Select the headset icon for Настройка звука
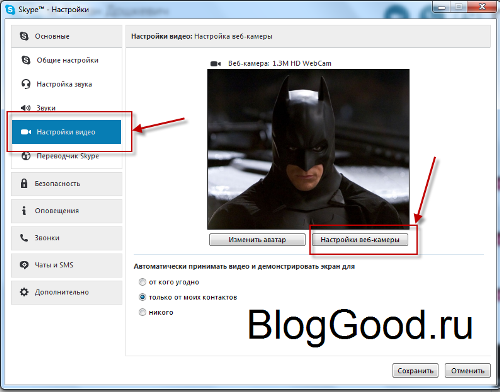The height and width of the screenshot is (392, 500). coord(26,84)
